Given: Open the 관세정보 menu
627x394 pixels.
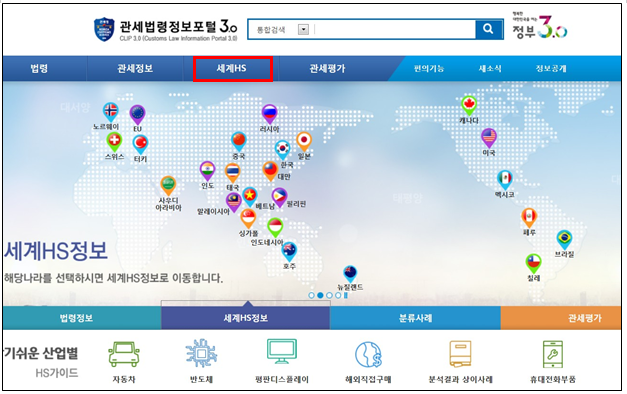Looking at the screenshot, I should pyautogui.click(x=135, y=68).
